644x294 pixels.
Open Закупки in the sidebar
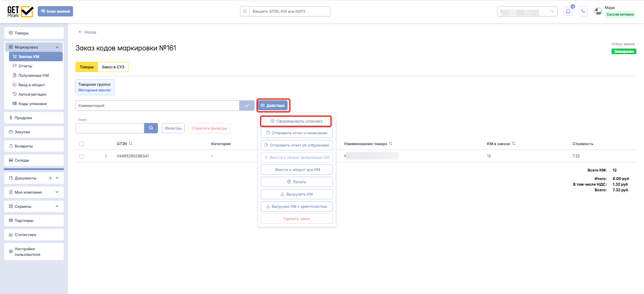(34, 132)
